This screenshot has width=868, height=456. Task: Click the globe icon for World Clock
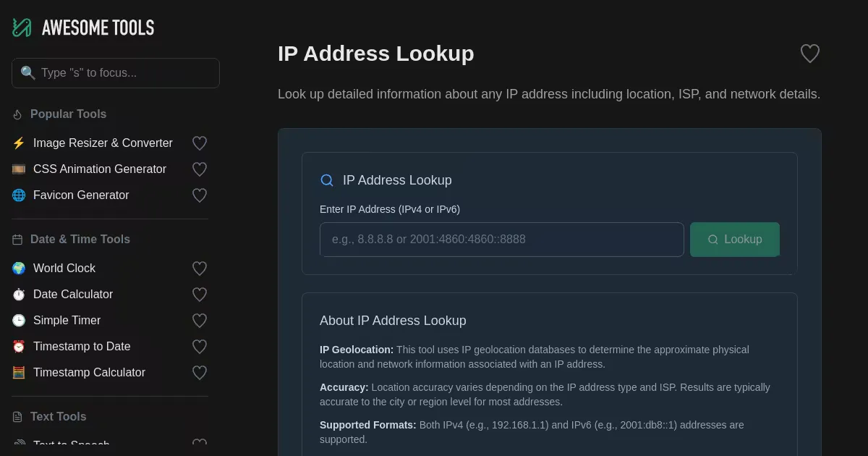coord(19,269)
